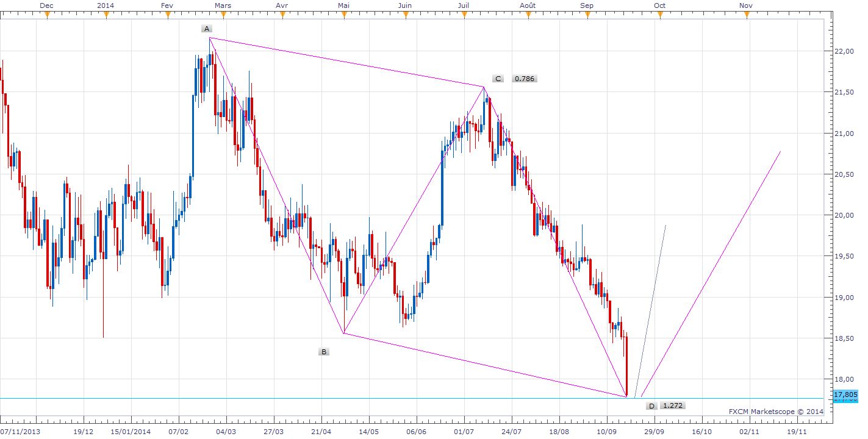The height and width of the screenshot is (439, 868).
Task: Select the orange marker below Nov
Action: click(746, 15)
